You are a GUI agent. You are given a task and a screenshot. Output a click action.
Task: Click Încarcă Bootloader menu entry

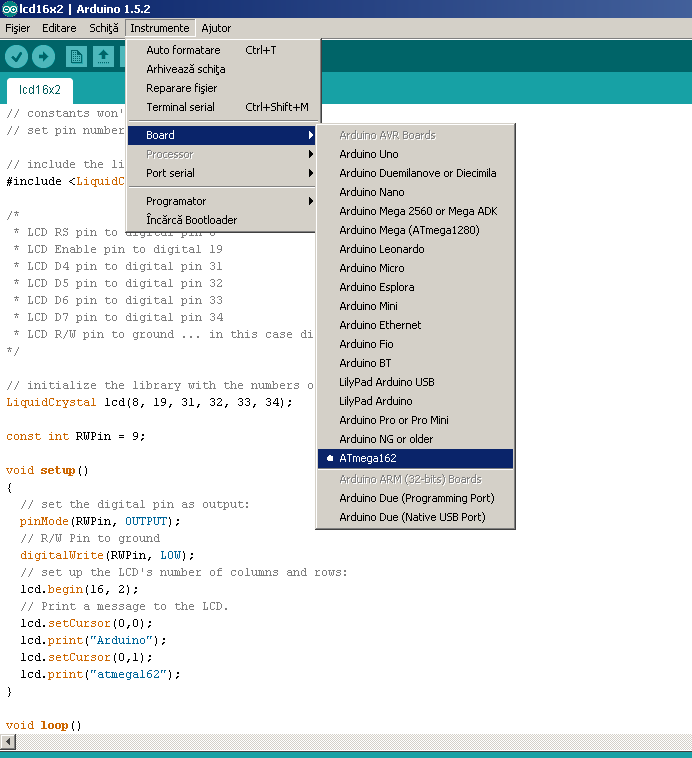click(x=221, y=220)
